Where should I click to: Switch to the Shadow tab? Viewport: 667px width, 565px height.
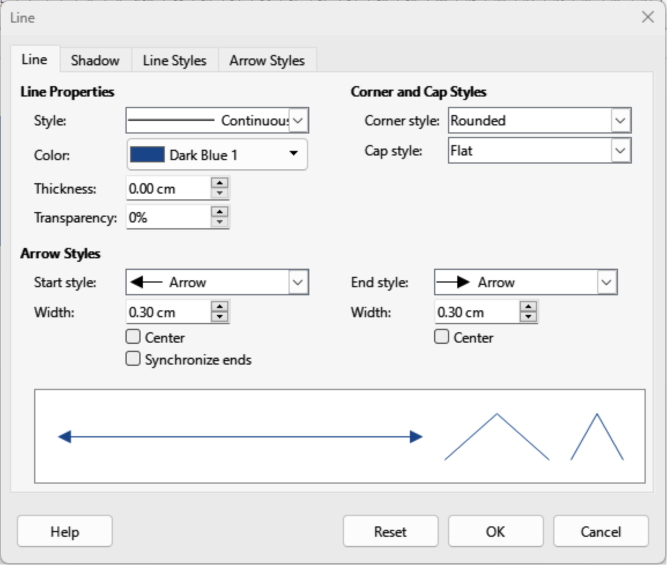[95, 60]
